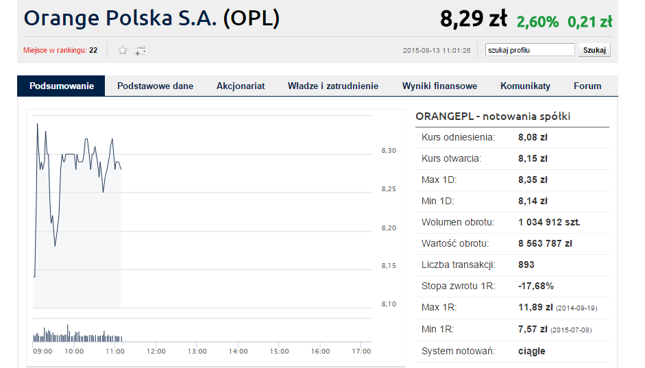Click the Wartość obrotu value 8 563 787 zł
645x368 pixels.
click(545, 244)
